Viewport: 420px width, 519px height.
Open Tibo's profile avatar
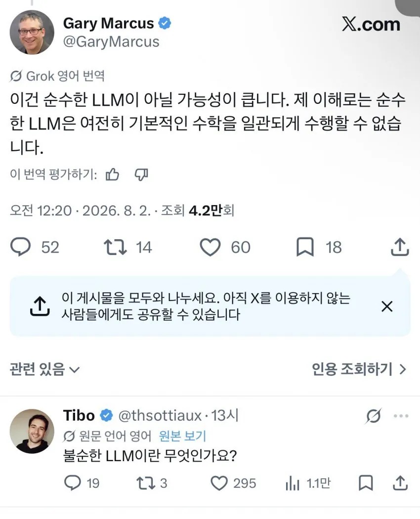(32, 431)
